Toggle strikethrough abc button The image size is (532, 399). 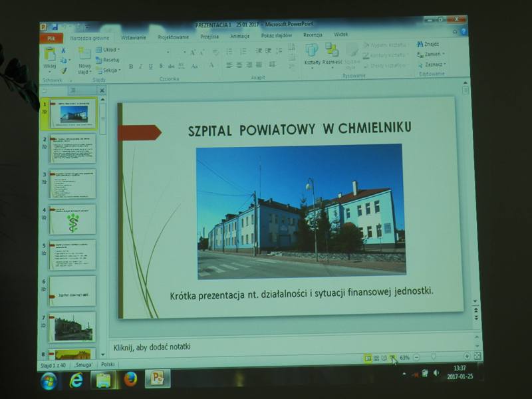172,66
